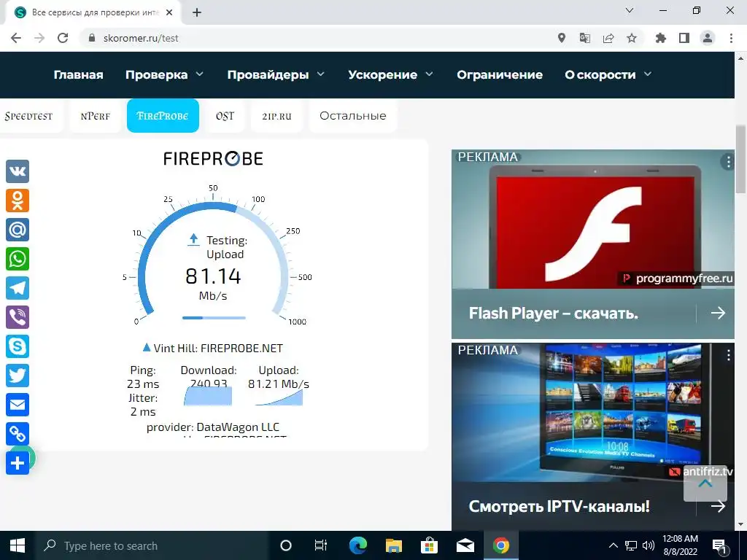Share via Twitter icon
Screen dimensions: 747x560
pos(18,376)
